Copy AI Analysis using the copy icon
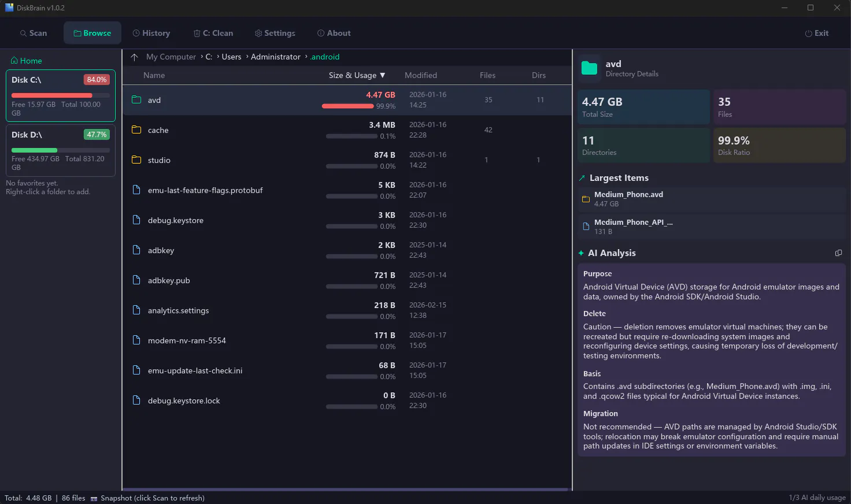This screenshot has width=851, height=504. (838, 253)
